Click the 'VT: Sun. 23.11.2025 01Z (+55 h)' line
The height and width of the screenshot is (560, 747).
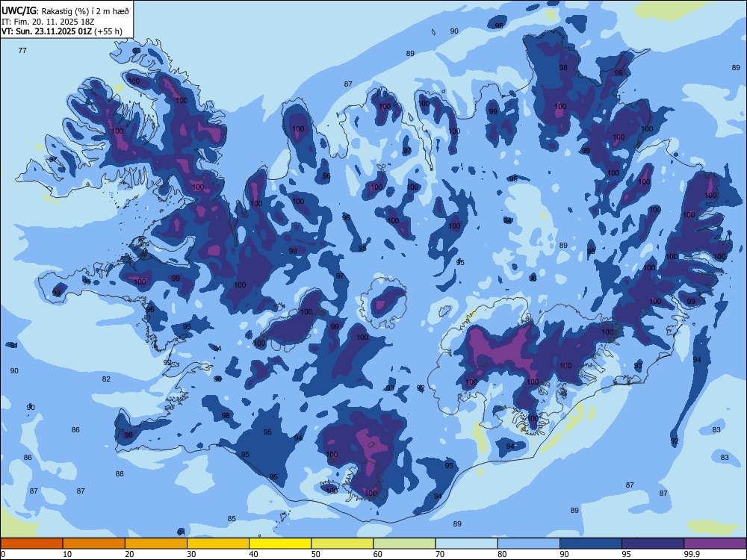click(x=62, y=31)
